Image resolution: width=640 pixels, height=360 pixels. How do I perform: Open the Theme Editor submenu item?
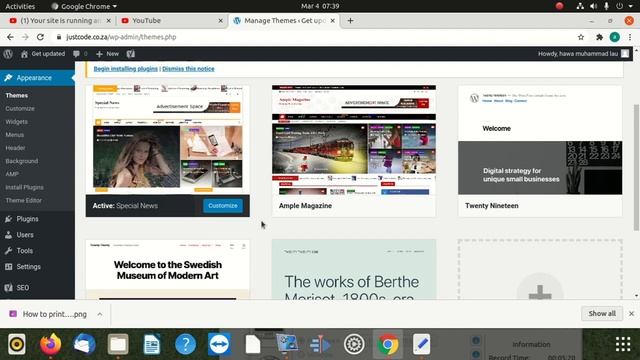coord(24,200)
